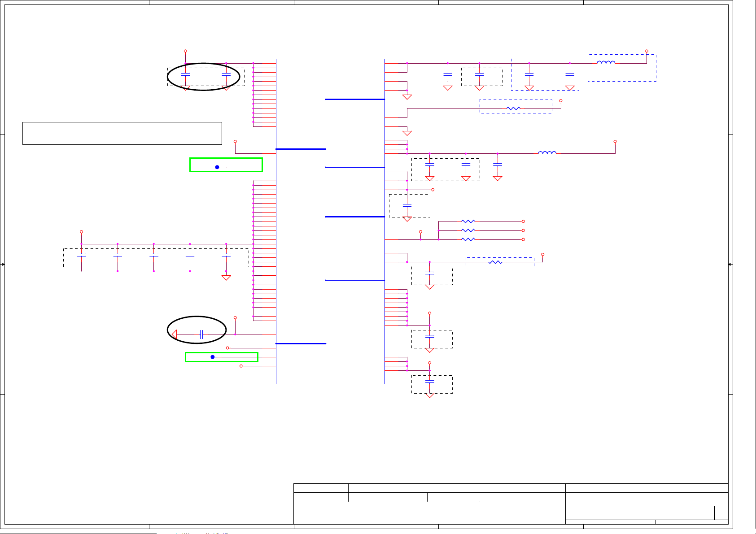Click the left-edge sheet border arrow marker
756x534 pixels.
[x=3, y=265]
